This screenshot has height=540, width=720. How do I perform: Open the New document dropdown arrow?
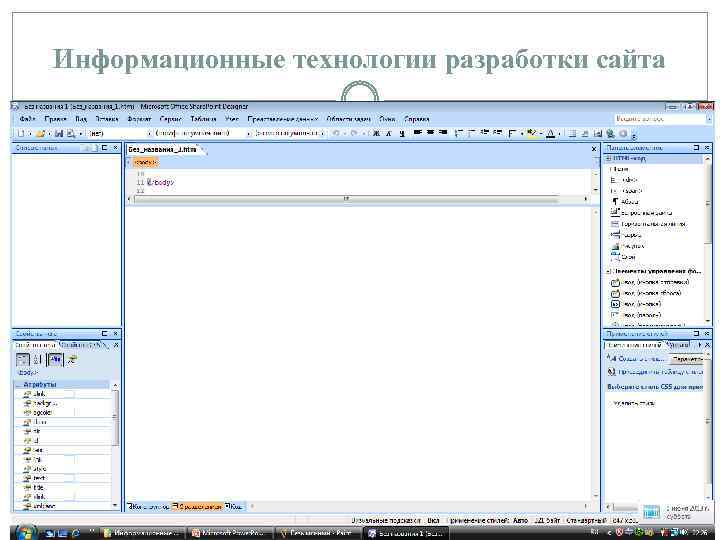pyautogui.click(x=30, y=134)
